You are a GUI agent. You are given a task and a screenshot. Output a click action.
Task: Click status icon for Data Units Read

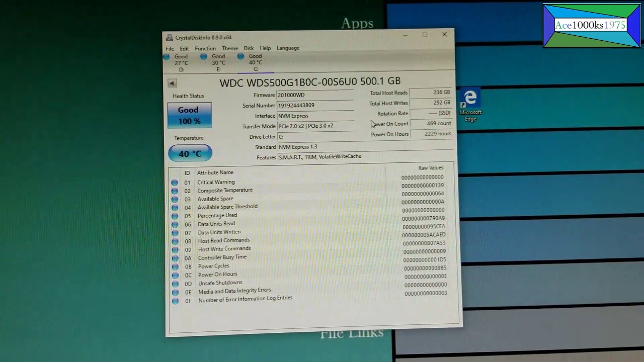click(175, 225)
